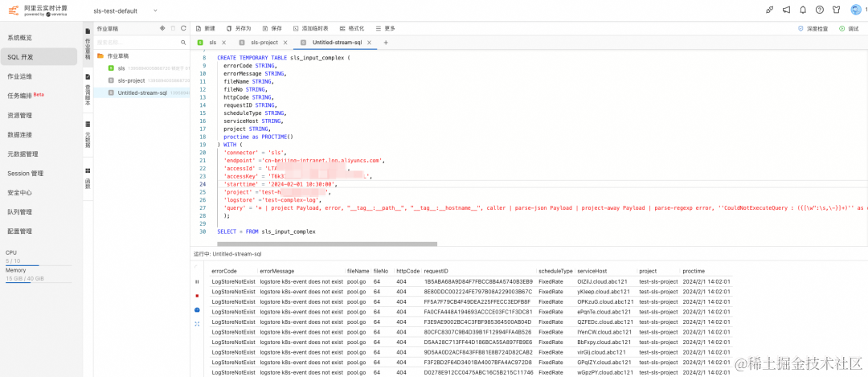Run 深度检查 deep check
The width and height of the screenshot is (868, 377).
click(813, 28)
